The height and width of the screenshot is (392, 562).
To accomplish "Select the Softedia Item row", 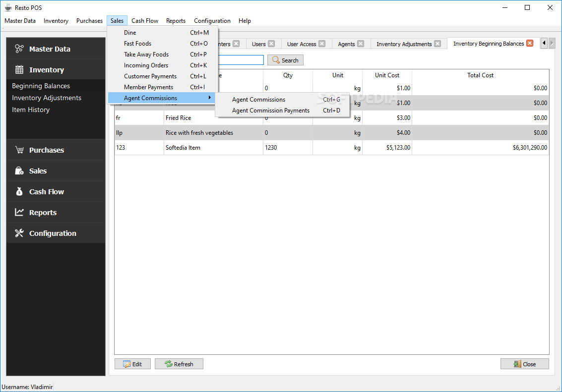I will click(331, 148).
